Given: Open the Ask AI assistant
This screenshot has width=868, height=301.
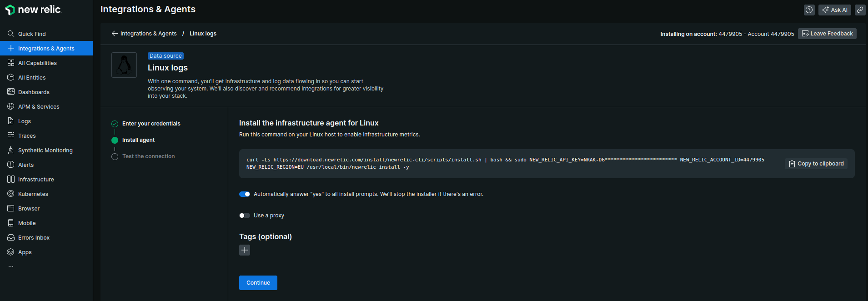Looking at the screenshot, I should point(835,10).
